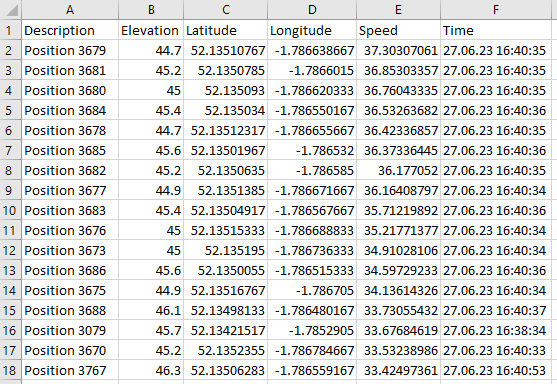Select row 1 header
The width and height of the screenshot is (557, 384).
coord(11,30)
